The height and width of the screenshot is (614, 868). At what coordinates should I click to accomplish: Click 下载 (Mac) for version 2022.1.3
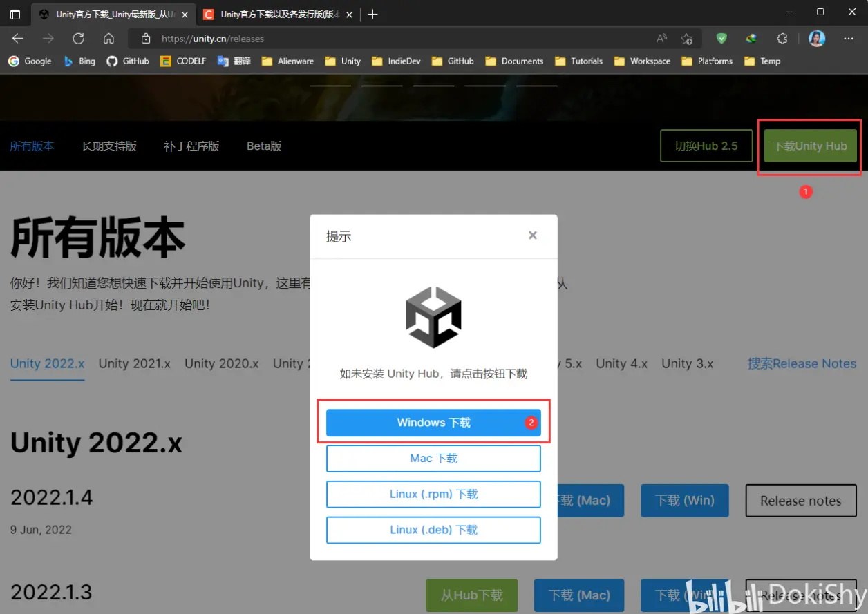pos(579,595)
